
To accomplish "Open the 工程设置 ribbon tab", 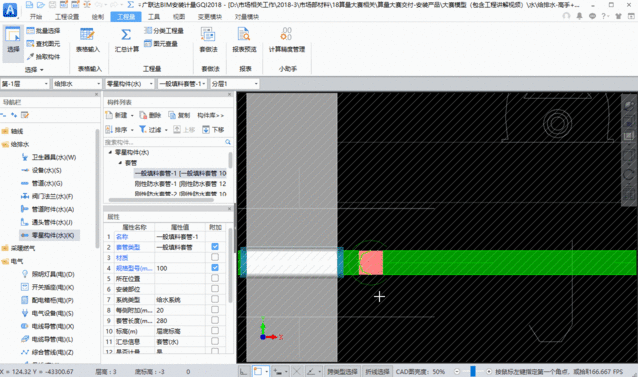I will pyautogui.click(x=67, y=17).
